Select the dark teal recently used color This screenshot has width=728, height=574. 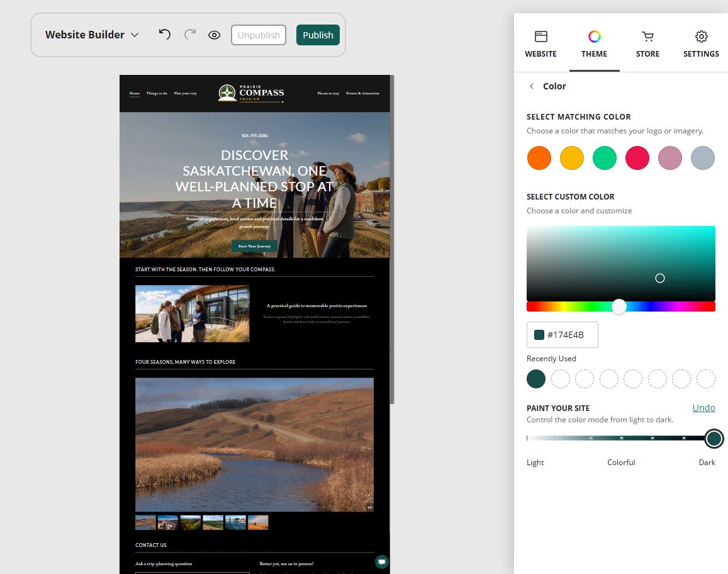point(536,379)
